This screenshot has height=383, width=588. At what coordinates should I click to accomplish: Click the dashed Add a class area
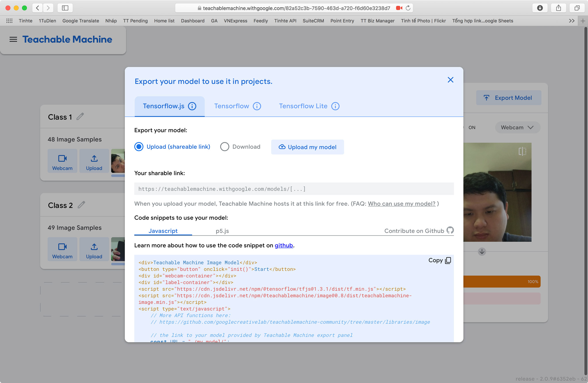point(82,299)
